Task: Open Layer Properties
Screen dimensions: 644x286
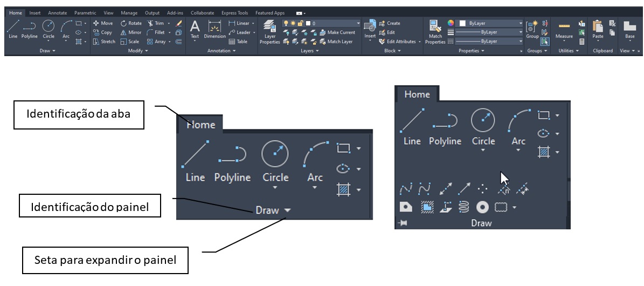Action: 269,32
